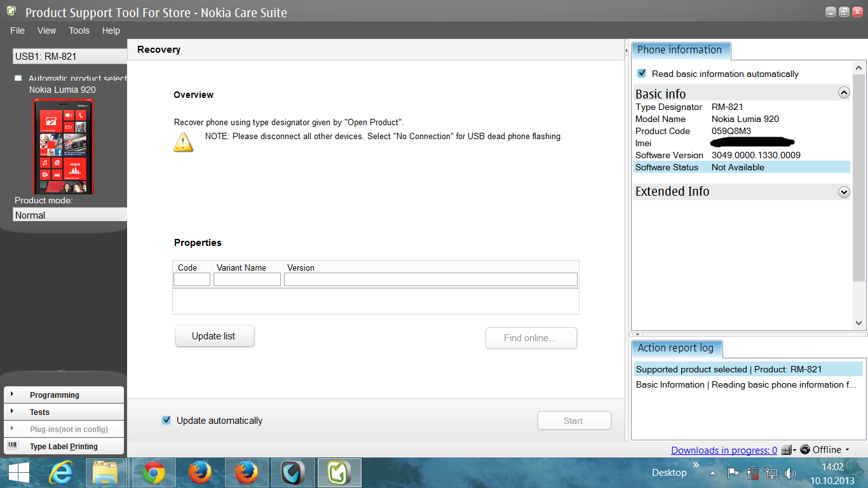868x488 pixels.
Task: Open the File menu
Action: tap(18, 30)
